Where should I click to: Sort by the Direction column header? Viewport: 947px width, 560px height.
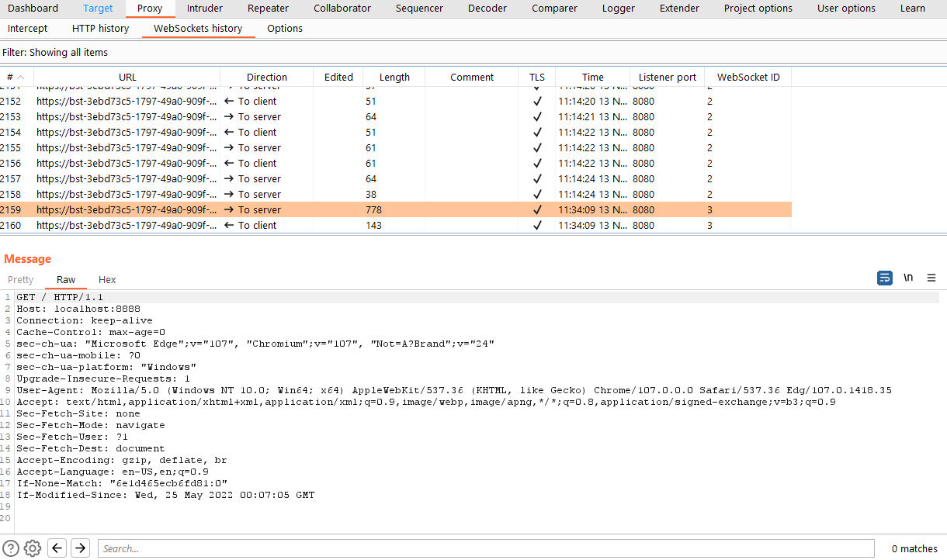coord(267,77)
